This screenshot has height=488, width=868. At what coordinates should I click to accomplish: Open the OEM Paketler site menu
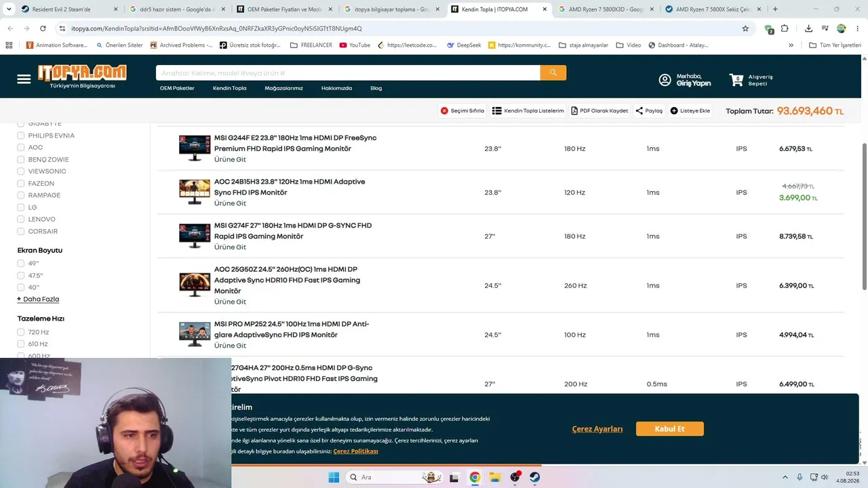177,88
